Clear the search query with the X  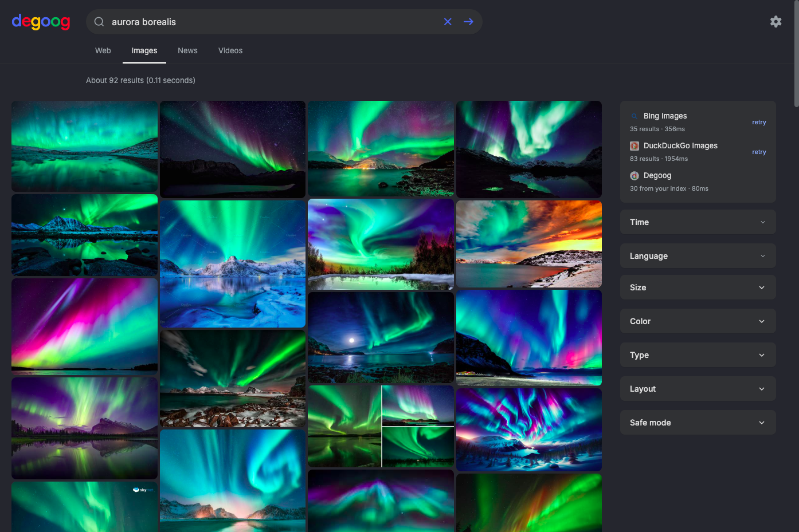pyautogui.click(x=448, y=22)
